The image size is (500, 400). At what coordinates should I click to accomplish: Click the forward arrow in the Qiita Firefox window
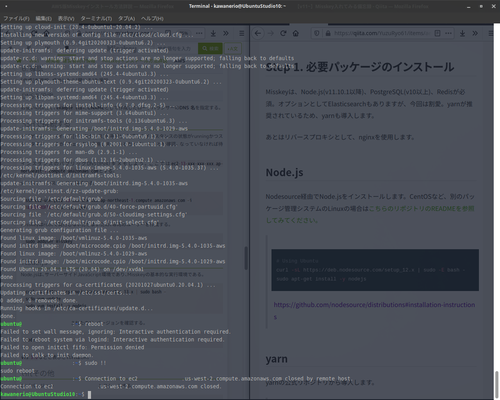(x=271, y=33)
